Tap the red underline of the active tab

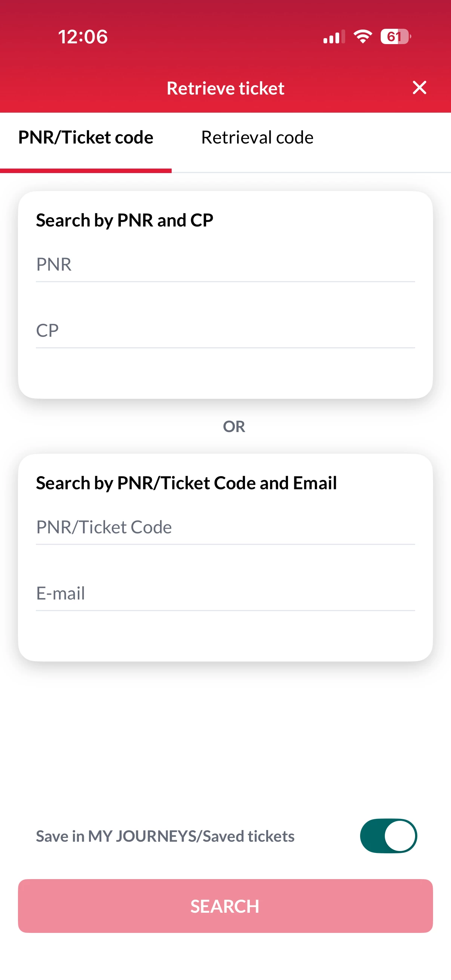pos(86,171)
